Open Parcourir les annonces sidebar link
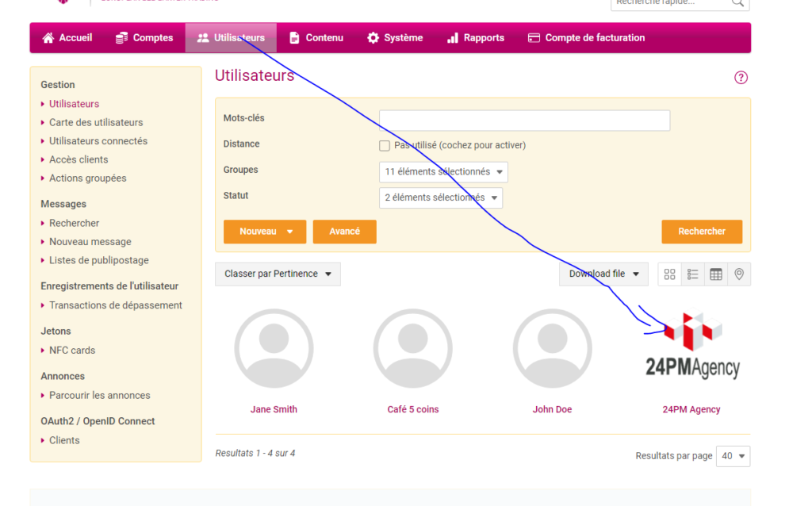The height and width of the screenshot is (506, 812). [x=99, y=396]
